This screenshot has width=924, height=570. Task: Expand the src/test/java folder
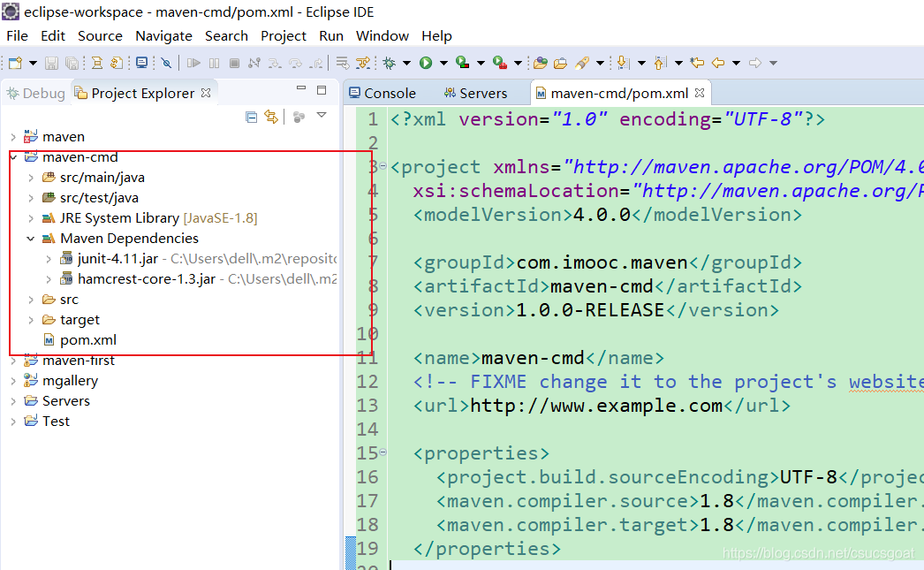click(x=31, y=197)
